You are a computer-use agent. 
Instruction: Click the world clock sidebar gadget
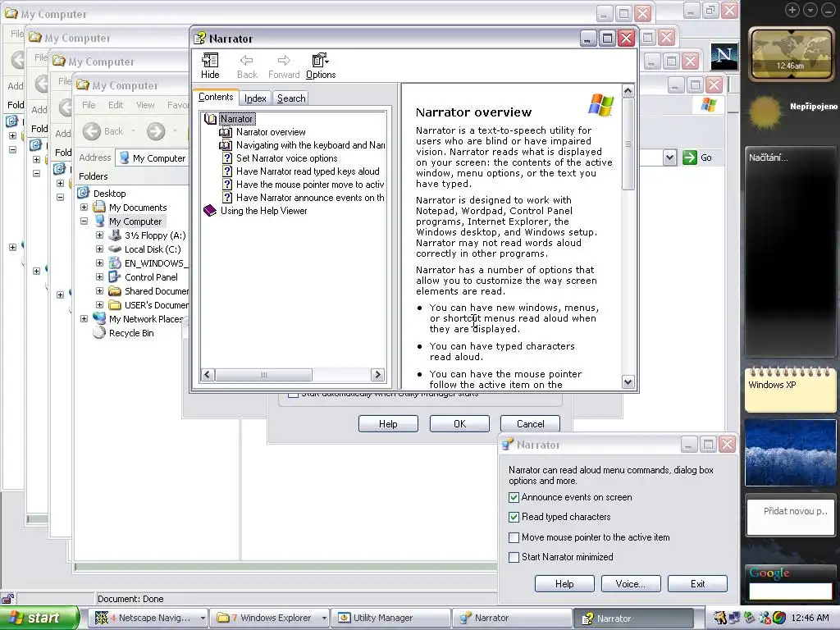click(790, 53)
